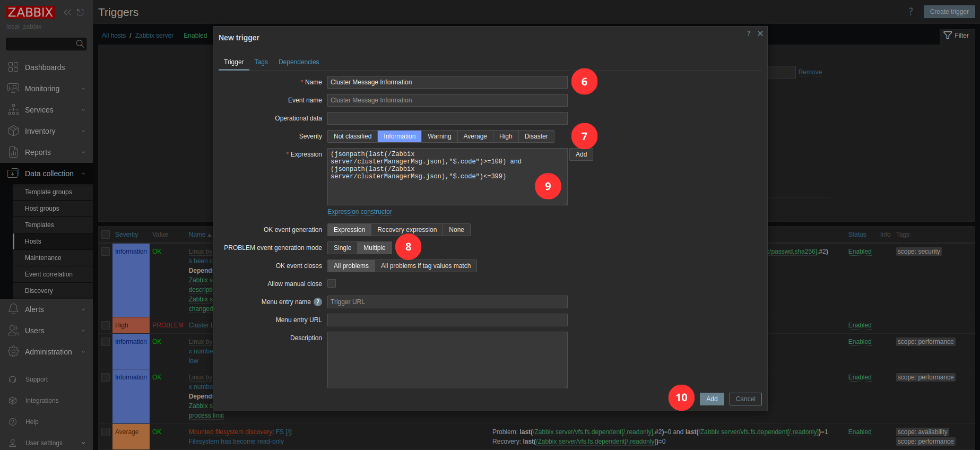Click the All hosts breadcrumb link
Viewport: 980px width, 450px height.
tap(114, 36)
